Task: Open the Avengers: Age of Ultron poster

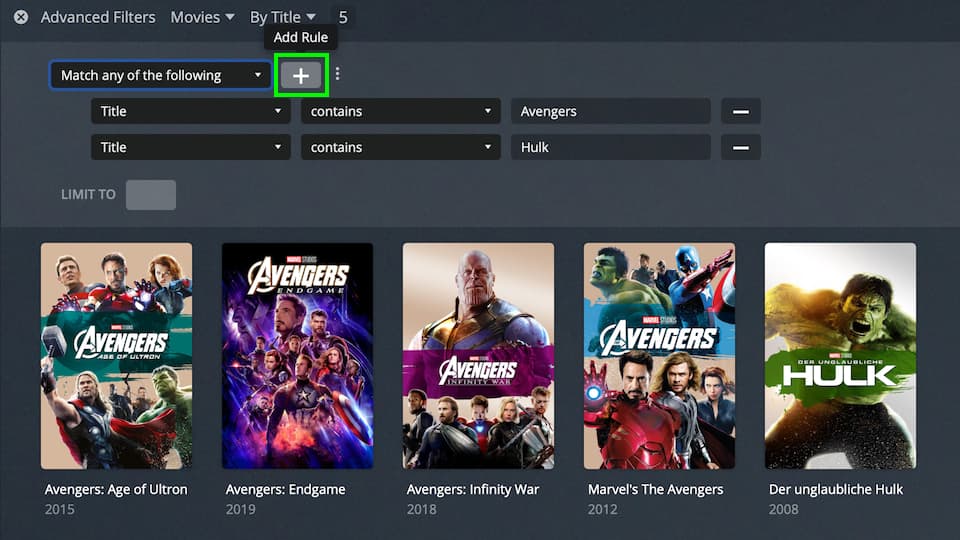Action: [116, 356]
